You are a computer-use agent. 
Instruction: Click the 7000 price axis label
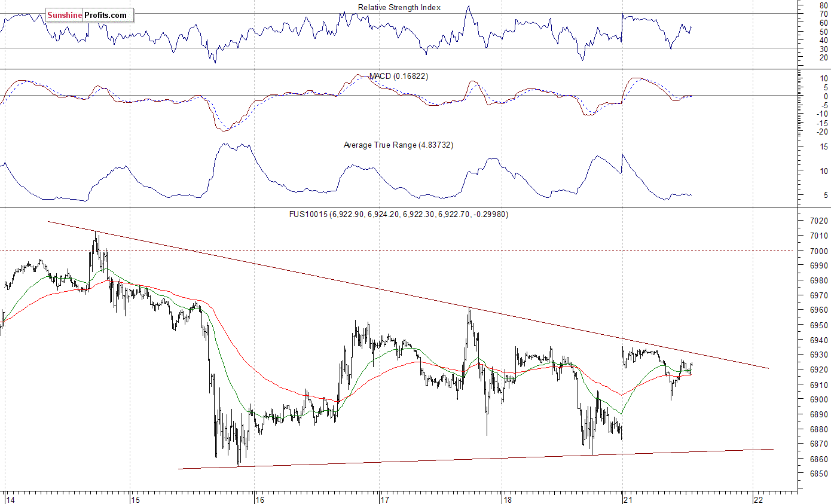coord(818,251)
